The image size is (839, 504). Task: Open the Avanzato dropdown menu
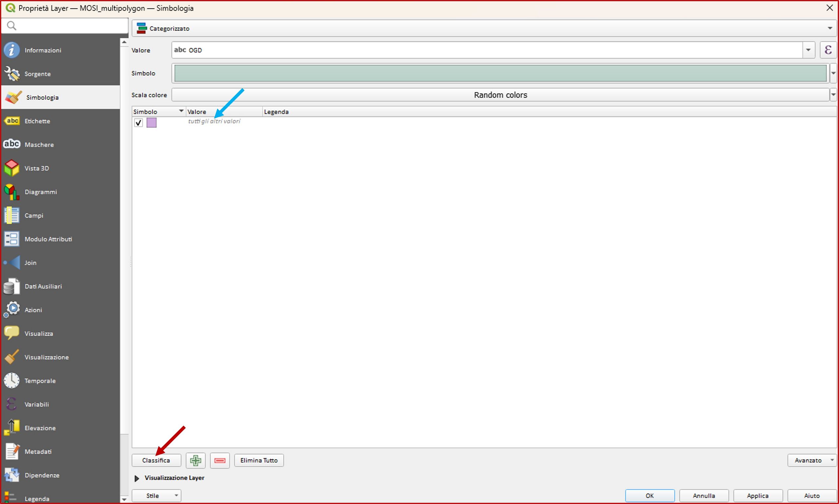coord(811,460)
